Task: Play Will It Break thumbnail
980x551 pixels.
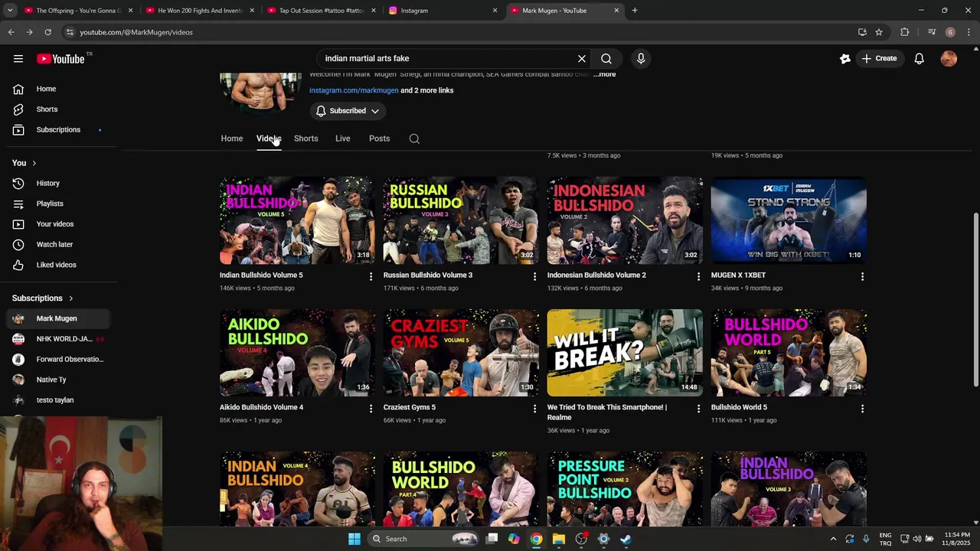Action: 625,353
